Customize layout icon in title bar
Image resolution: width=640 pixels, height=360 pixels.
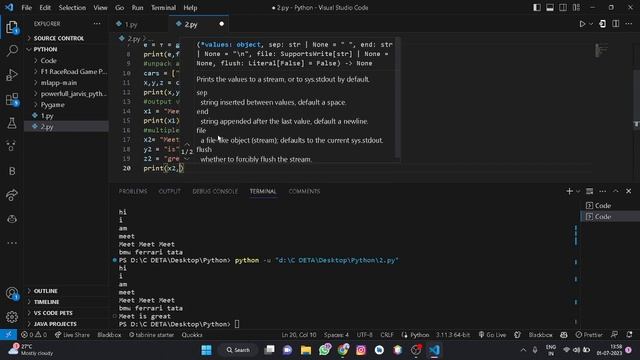(576, 7)
